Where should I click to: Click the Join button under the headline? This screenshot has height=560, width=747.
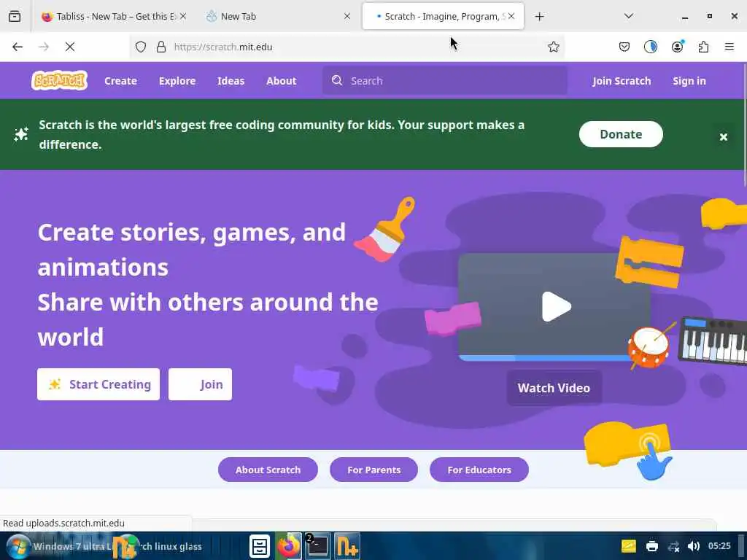200,384
